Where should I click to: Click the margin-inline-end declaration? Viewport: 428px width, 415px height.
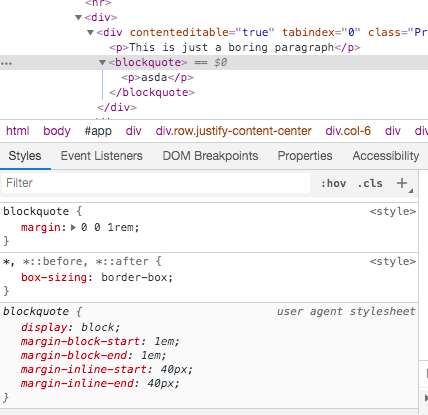tap(100, 383)
